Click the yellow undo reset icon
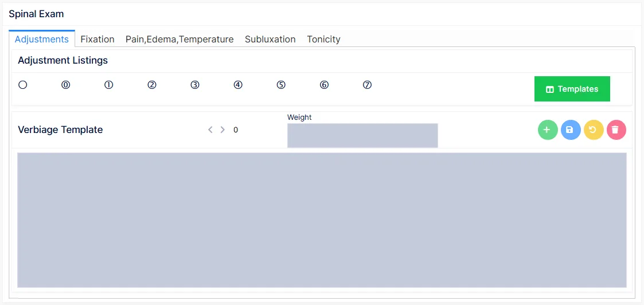Viewport: 644px width, 305px height. pos(594,130)
